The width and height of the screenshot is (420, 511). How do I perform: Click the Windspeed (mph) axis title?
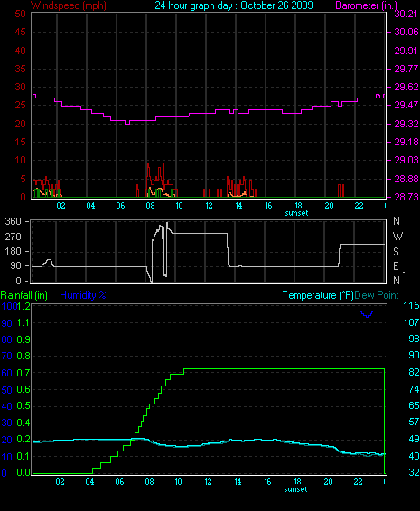tap(68, 5)
